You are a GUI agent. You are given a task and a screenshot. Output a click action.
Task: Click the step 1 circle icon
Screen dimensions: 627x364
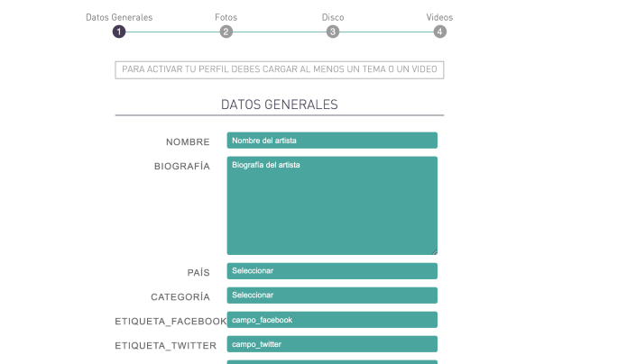click(x=119, y=32)
